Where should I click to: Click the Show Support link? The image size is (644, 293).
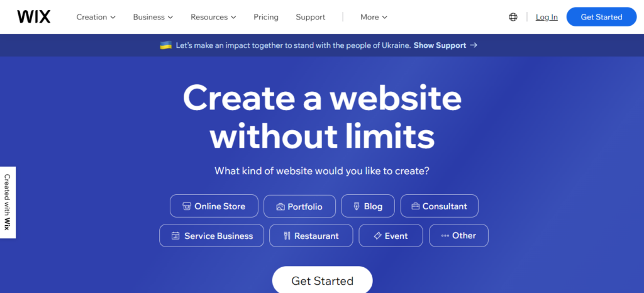pos(445,45)
